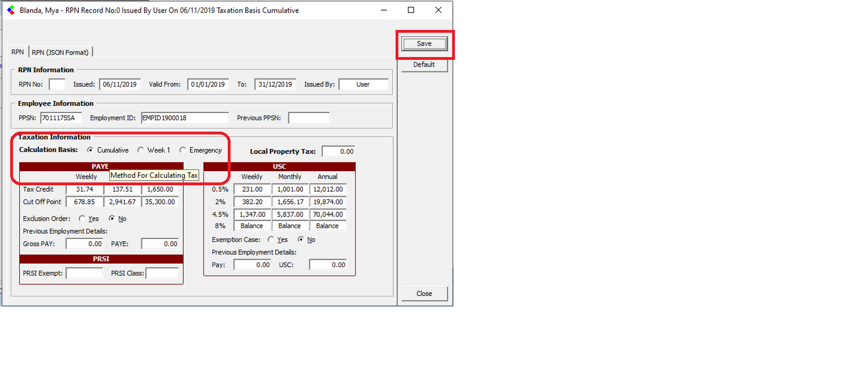Set Exemption Case to Yes
The height and width of the screenshot is (366, 868).
[271, 239]
